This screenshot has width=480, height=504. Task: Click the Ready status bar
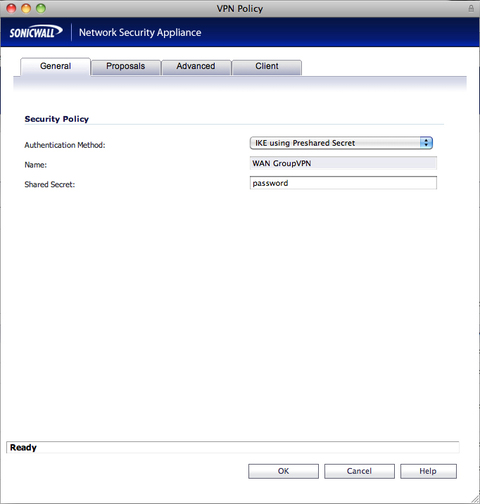coord(233,447)
